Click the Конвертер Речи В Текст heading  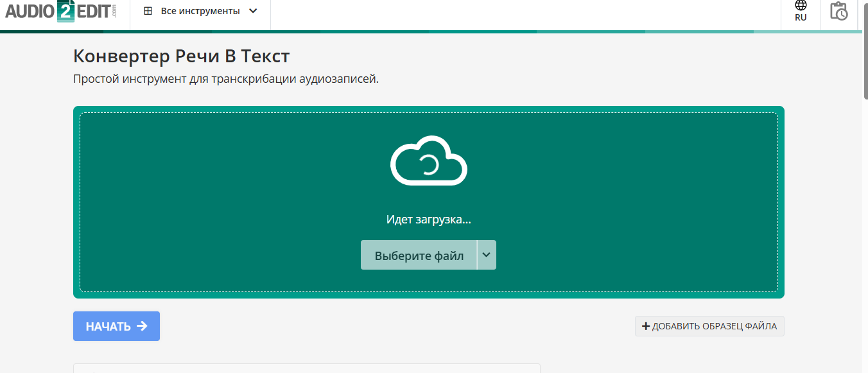pos(182,56)
